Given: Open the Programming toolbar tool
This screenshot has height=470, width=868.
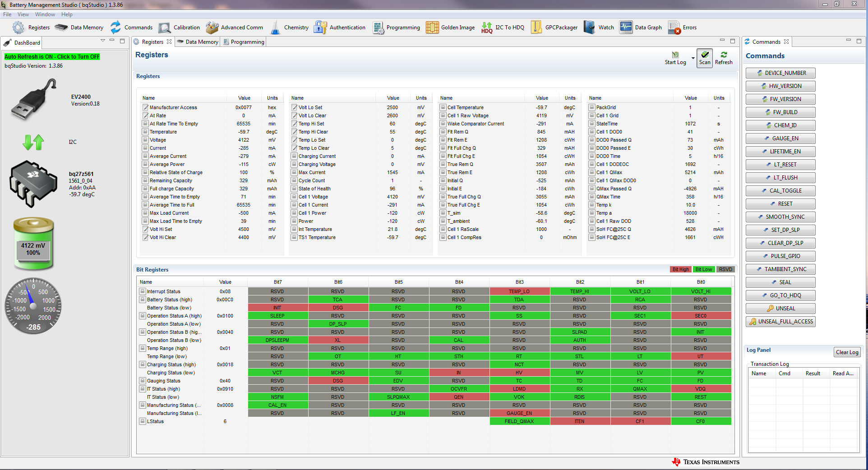Looking at the screenshot, I should tap(396, 28).
